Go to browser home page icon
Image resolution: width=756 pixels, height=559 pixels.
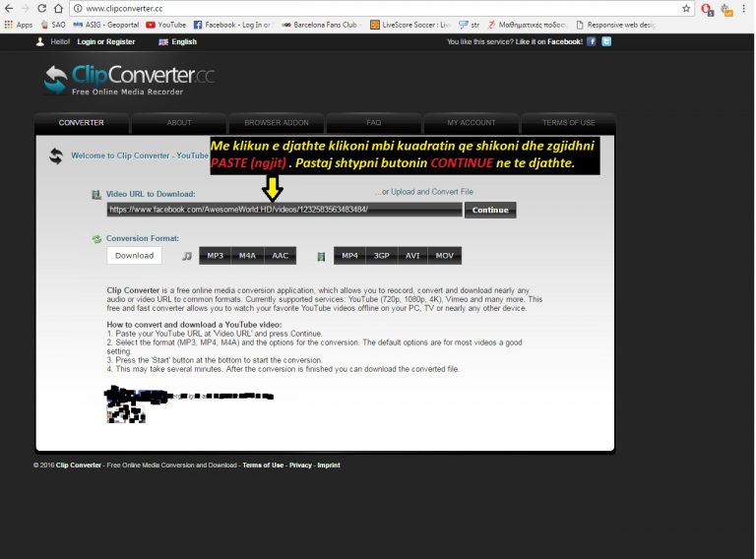(x=58, y=9)
